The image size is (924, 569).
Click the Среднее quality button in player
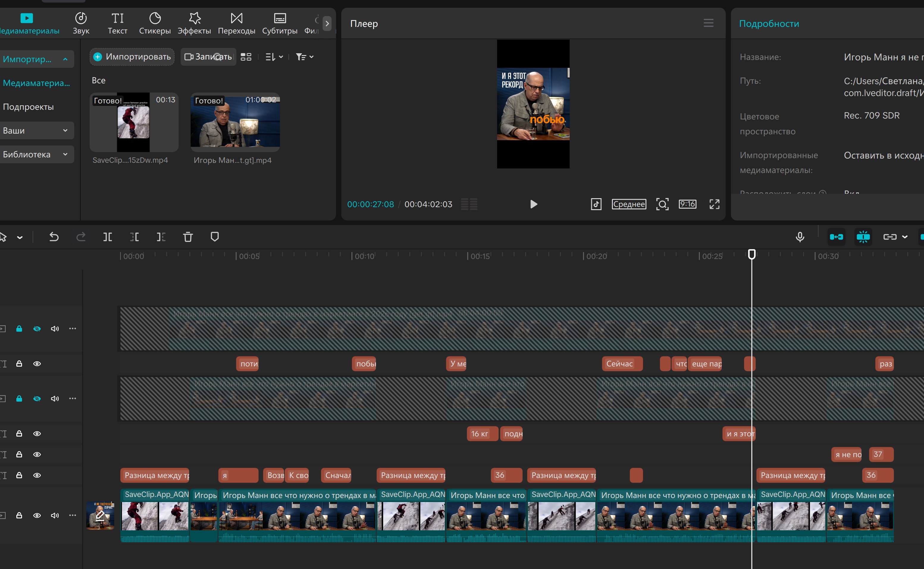pyautogui.click(x=629, y=204)
